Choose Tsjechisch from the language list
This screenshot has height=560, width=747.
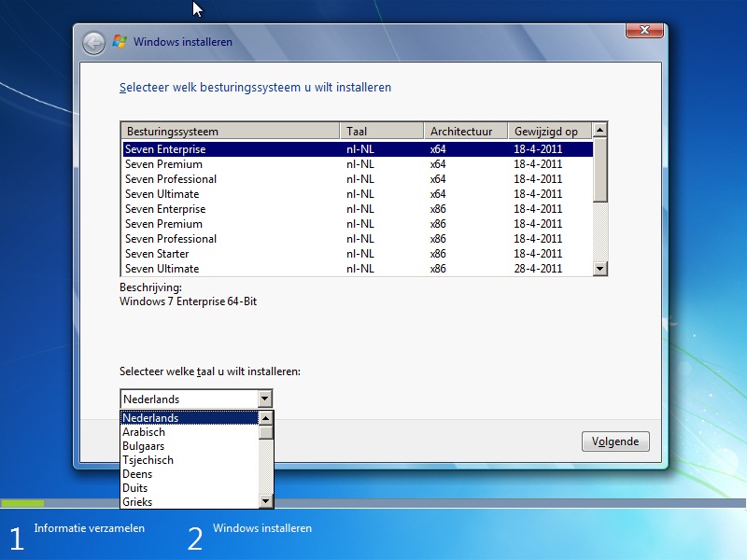coord(190,460)
